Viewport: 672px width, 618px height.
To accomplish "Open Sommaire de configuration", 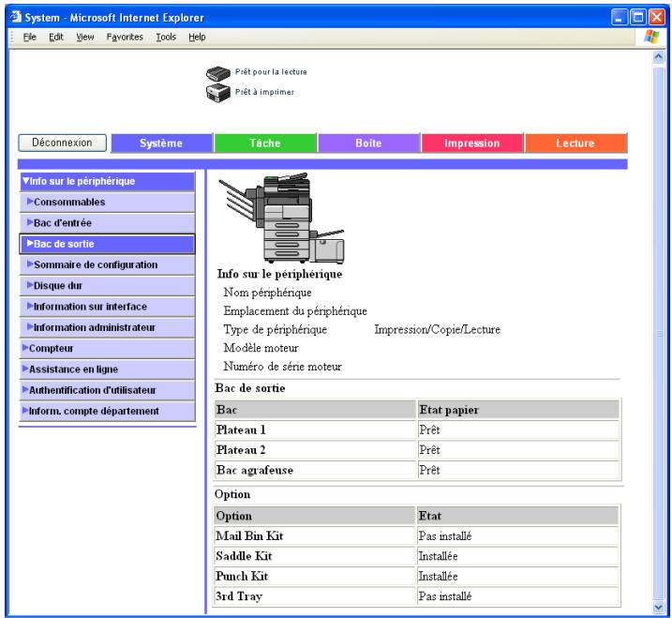I will (107, 265).
